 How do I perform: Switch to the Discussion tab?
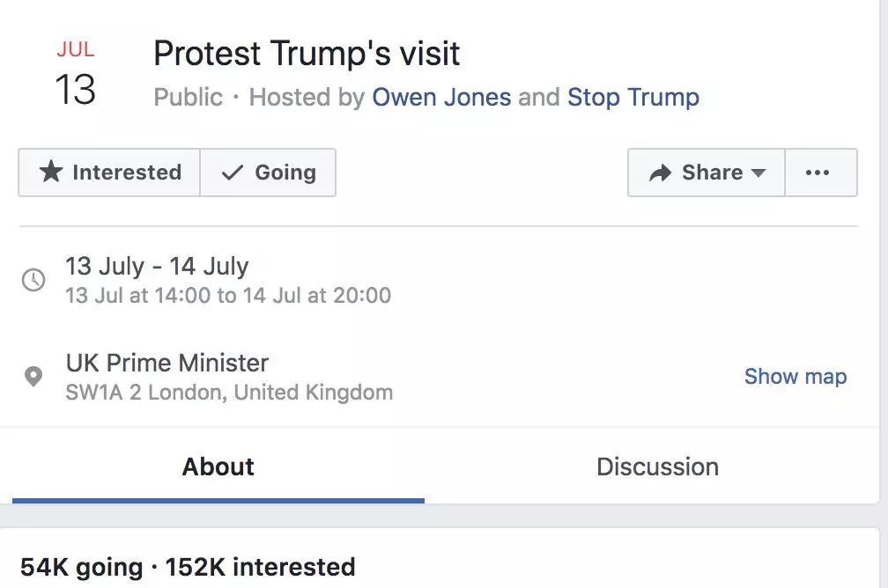[x=657, y=467]
